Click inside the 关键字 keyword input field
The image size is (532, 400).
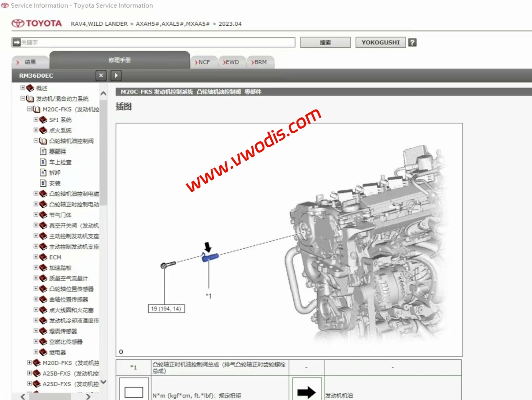pos(135,42)
